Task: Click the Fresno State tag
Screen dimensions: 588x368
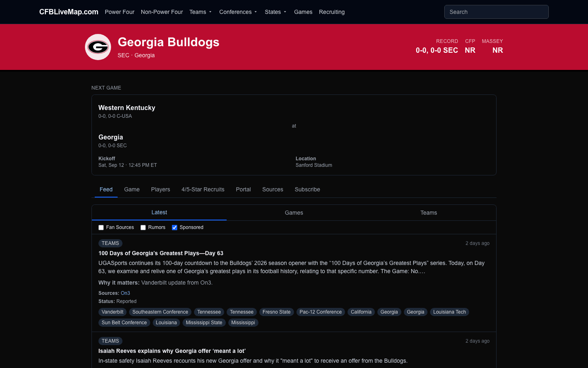Action: coord(276,312)
